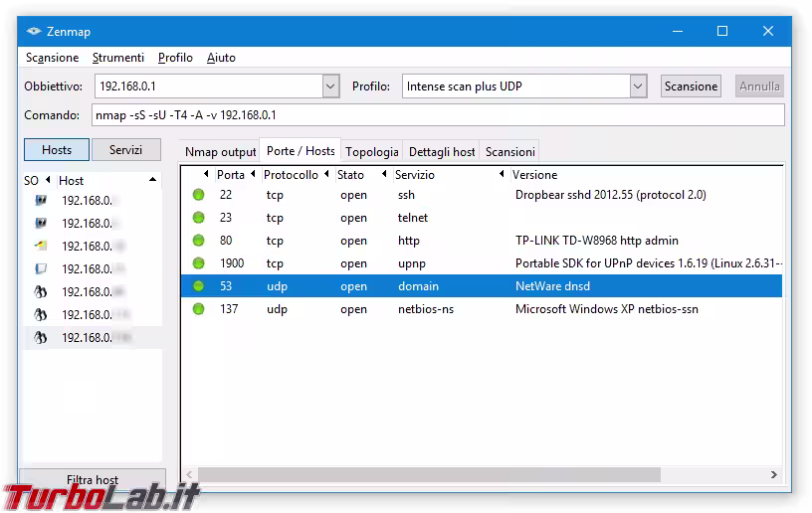Click the Comando nmap command field
The height and width of the screenshot is (513, 812).
click(x=438, y=114)
